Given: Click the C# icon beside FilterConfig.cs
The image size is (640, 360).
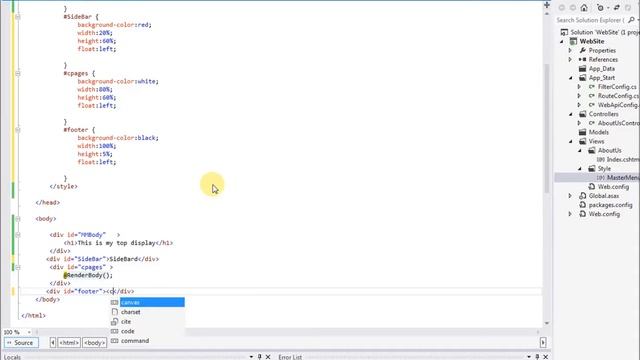Looking at the screenshot, I should point(591,87).
